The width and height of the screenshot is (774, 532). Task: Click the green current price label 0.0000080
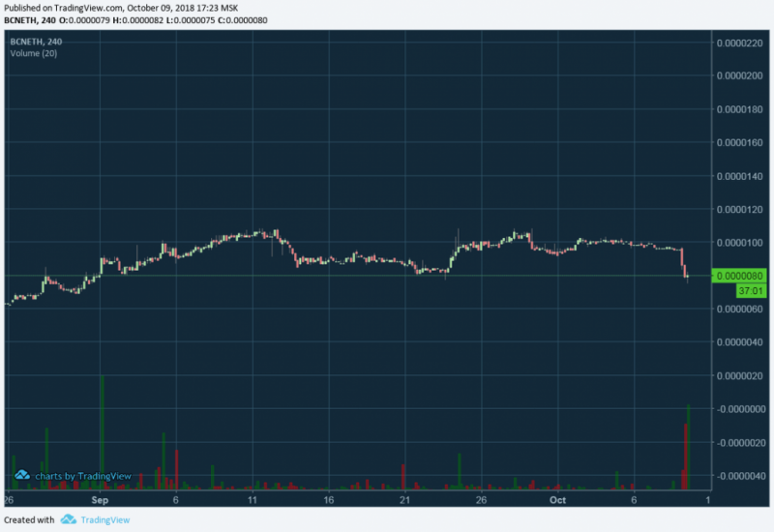point(739,276)
